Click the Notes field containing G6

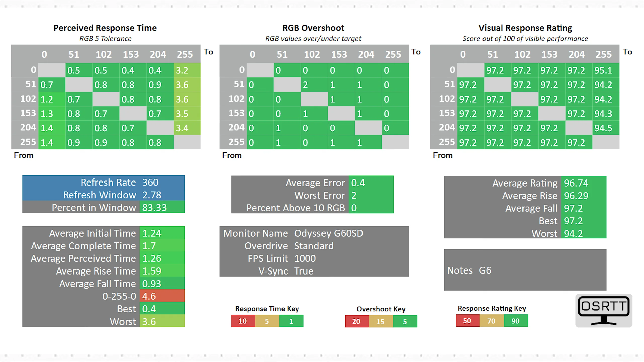click(485, 270)
